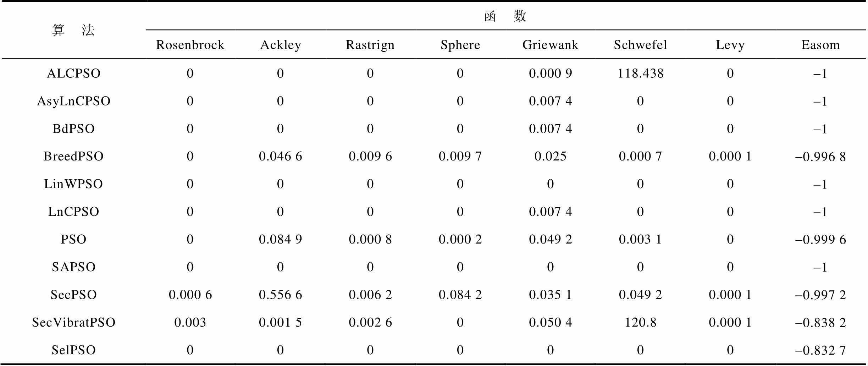Select the Ackley column header
This screenshot has height=366, width=868.
coord(281,45)
